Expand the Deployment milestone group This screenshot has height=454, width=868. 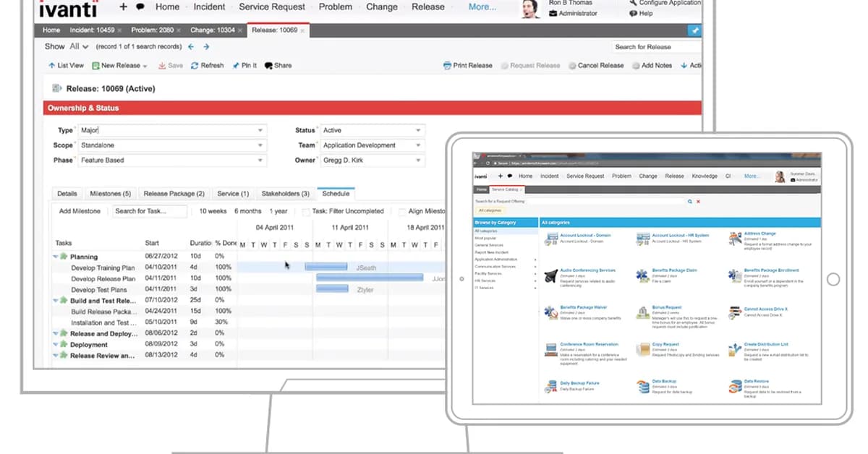(56, 345)
